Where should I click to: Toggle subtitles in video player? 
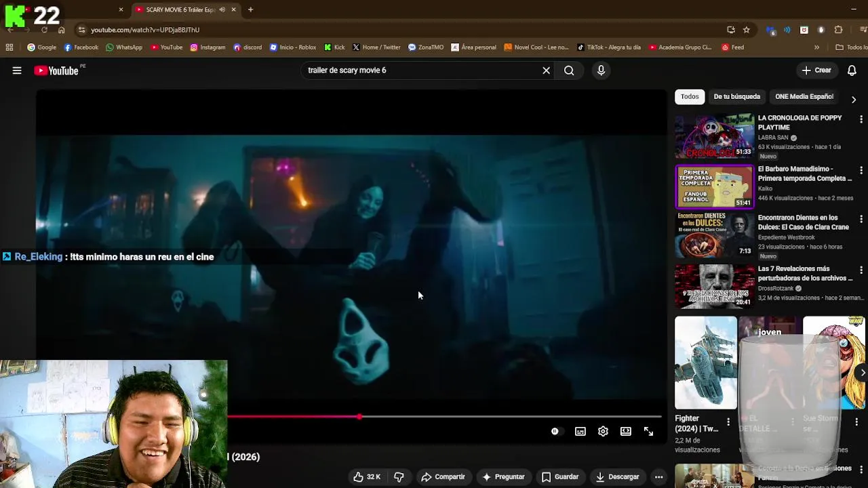click(x=580, y=431)
